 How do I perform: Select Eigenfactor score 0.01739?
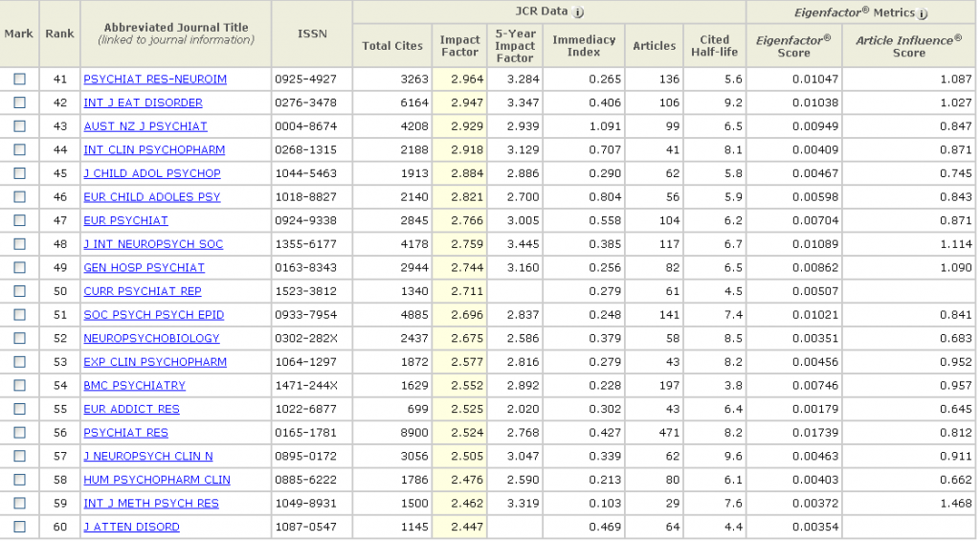pos(815,433)
